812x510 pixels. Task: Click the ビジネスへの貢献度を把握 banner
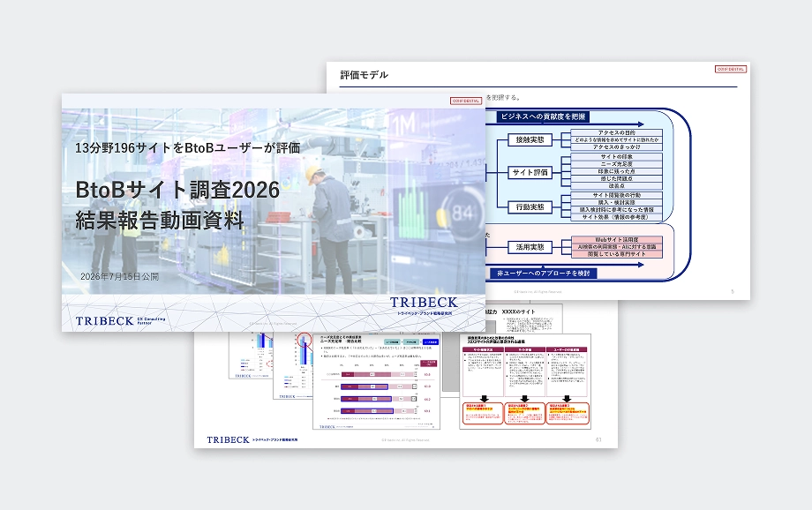click(543, 116)
